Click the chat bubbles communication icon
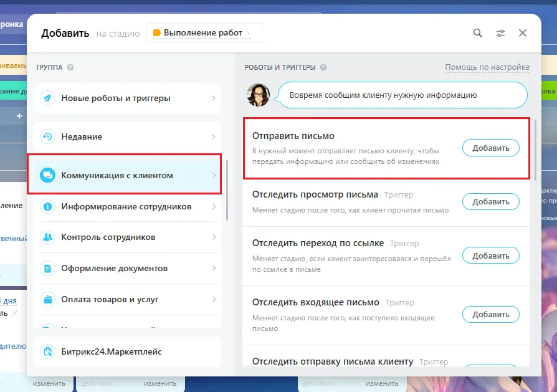This screenshot has height=392, width=557. (x=47, y=175)
